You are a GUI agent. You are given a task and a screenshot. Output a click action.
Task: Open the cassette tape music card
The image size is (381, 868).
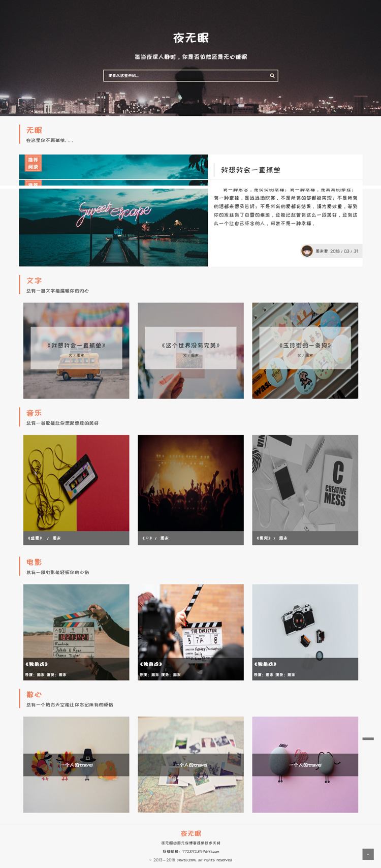coord(76,490)
